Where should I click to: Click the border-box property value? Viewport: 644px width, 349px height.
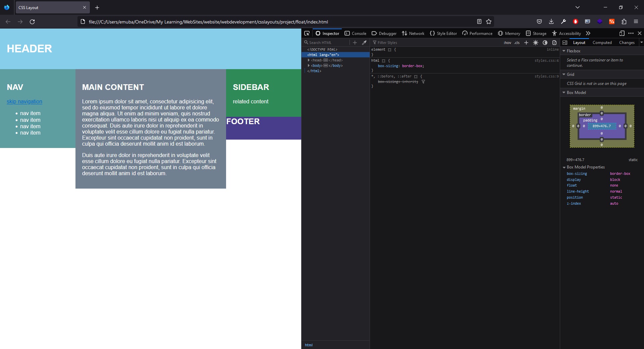(x=413, y=66)
